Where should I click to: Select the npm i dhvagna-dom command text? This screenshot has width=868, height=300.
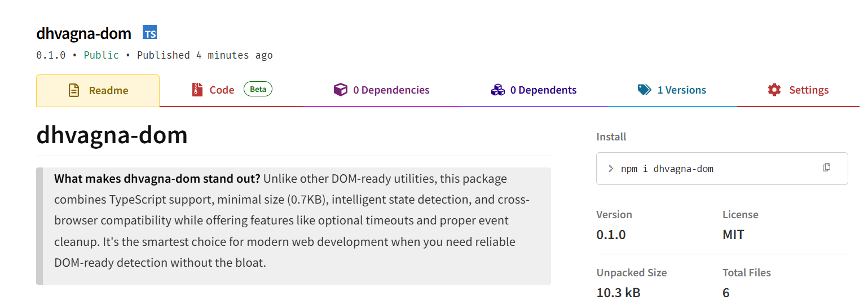[667, 169]
